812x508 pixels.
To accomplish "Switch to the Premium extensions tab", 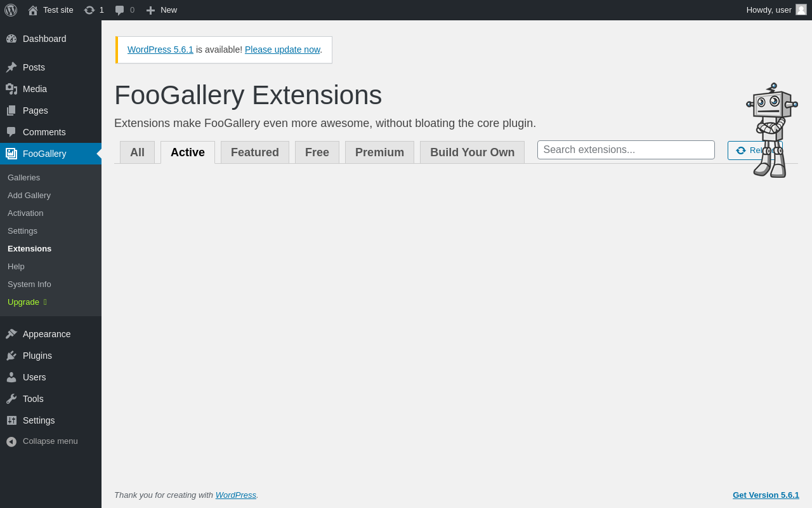I will click(x=379, y=152).
